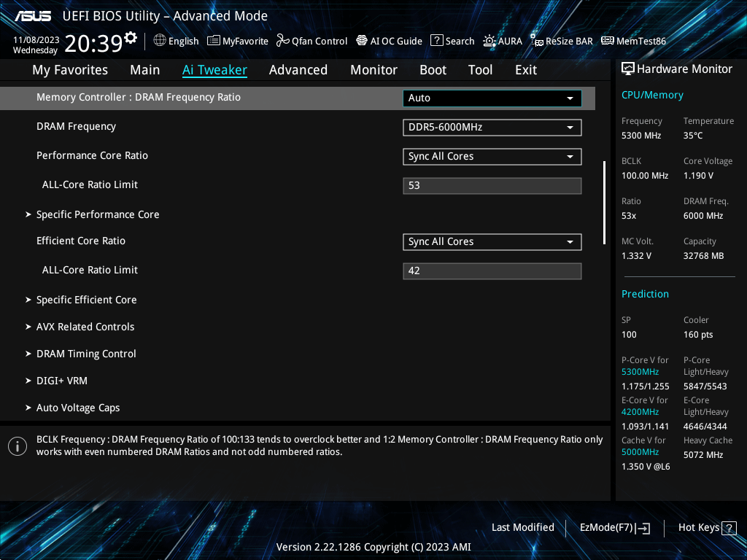Click the EzMode exit arrow icon
The width and height of the screenshot is (747, 560).
click(643, 528)
